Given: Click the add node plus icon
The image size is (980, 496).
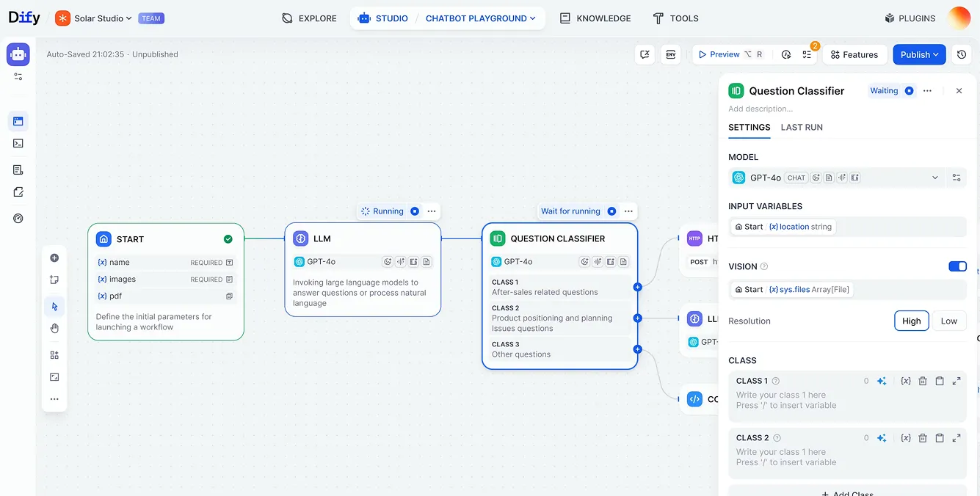Looking at the screenshot, I should [x=54, y=258].
